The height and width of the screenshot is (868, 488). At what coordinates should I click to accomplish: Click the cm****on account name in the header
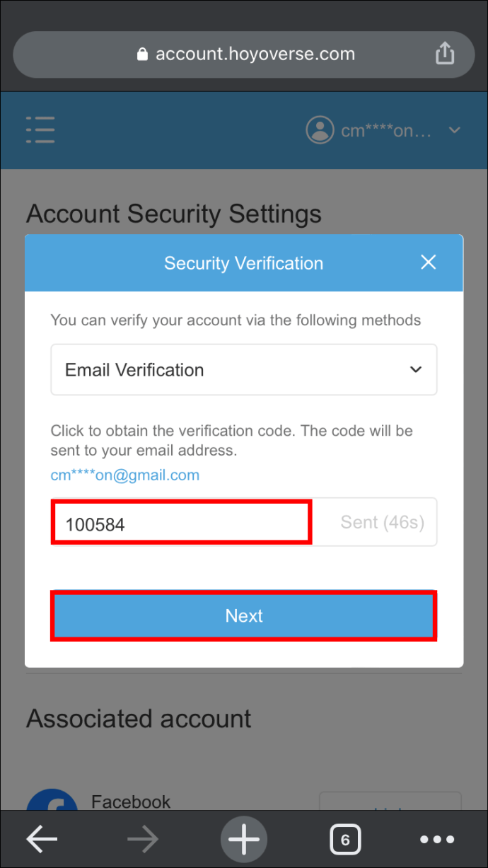tap(385, 130)
